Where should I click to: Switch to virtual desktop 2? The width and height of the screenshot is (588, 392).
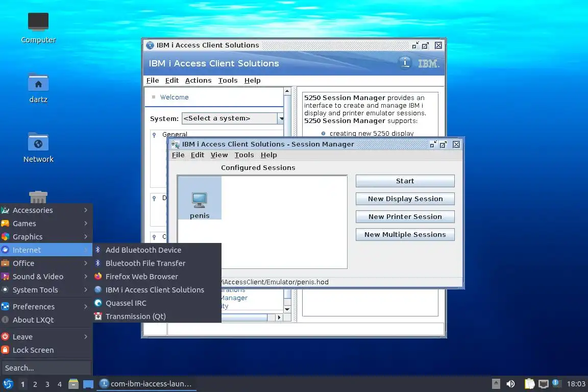tap(35, 384)
